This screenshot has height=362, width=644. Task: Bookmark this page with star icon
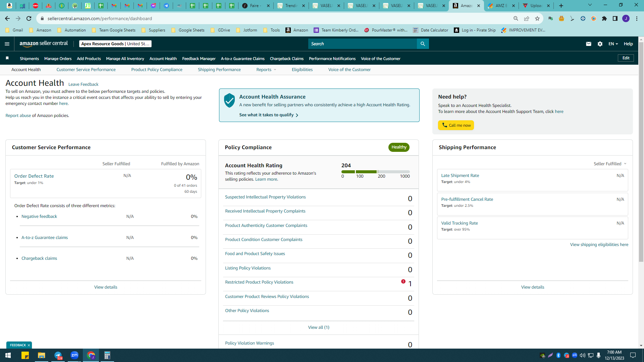point(537,18)
